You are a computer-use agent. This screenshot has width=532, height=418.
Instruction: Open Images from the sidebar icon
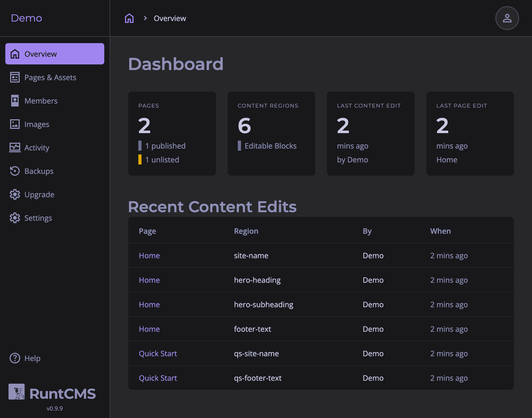pyautogui.click(x=15, y=124)
